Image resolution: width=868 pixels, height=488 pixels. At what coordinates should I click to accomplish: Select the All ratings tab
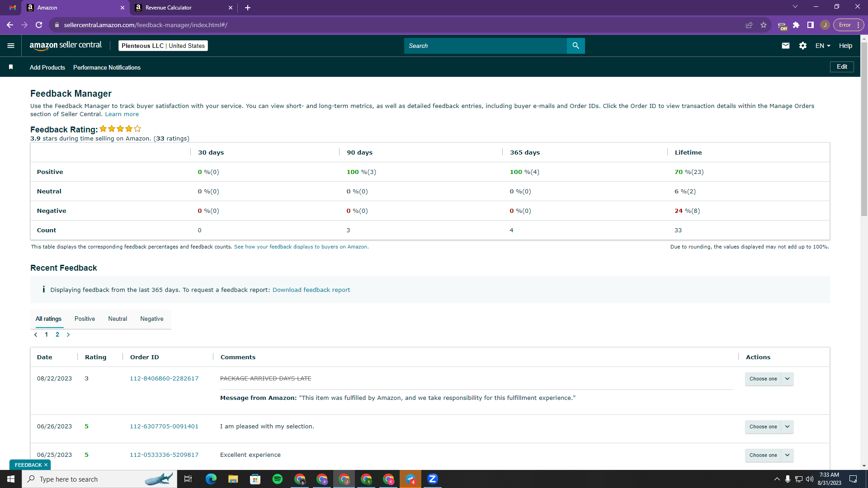point(48,319)
